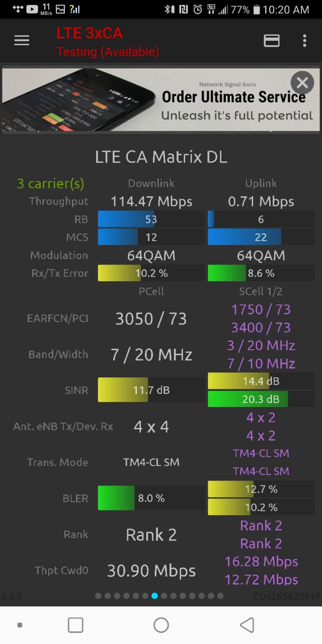Select the highlighted blue page indicator dot
The image size is (322, 644).
(154, 596)
